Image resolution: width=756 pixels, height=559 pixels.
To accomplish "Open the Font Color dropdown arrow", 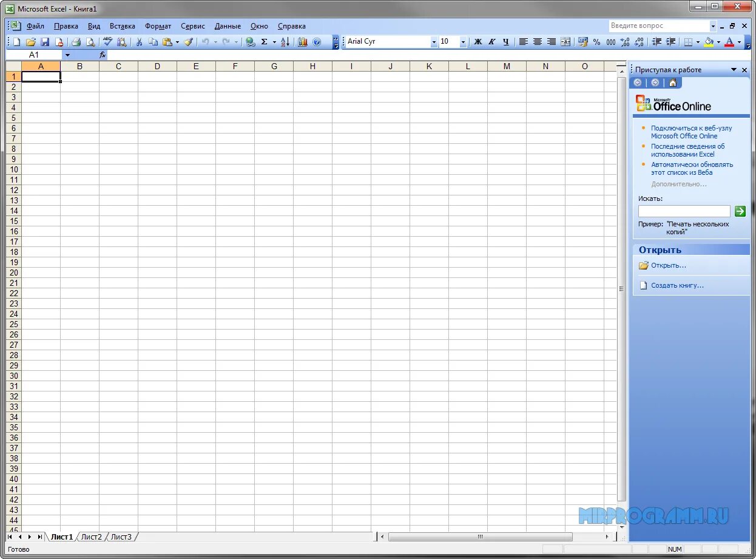I will point(739,42).
